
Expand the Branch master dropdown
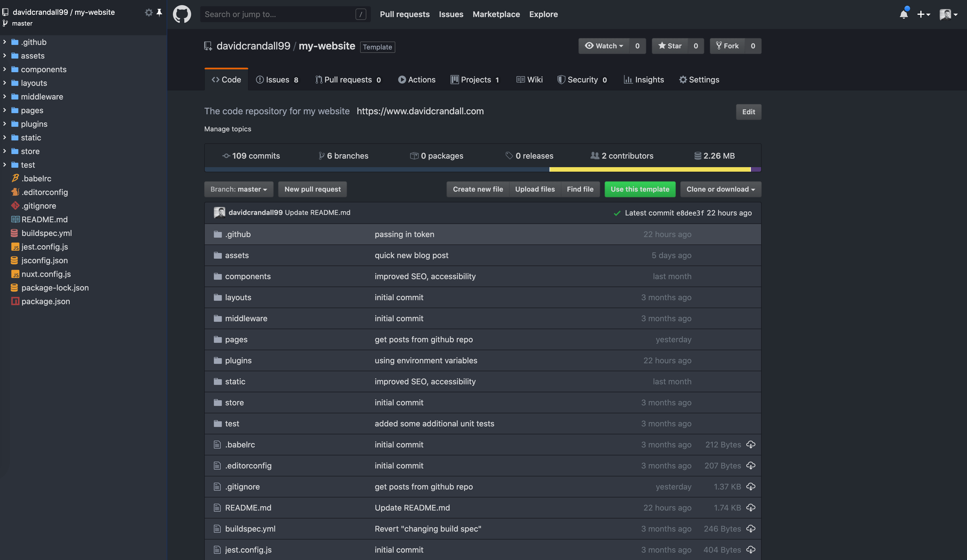(x=238, y=189)
